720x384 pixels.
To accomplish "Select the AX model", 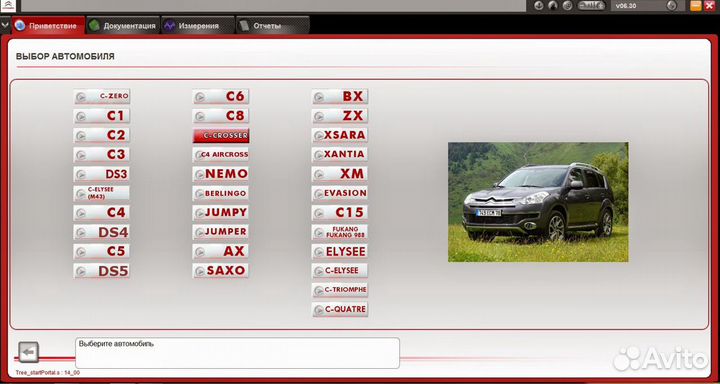I will [221, 251].
